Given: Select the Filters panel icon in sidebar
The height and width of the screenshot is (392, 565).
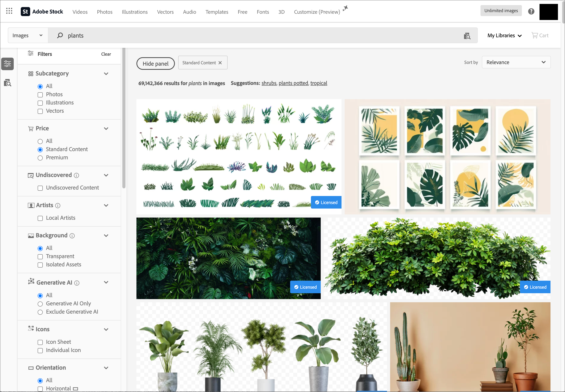Looking at the screenshot, I should pyautogui.click(x=7, y=64).
